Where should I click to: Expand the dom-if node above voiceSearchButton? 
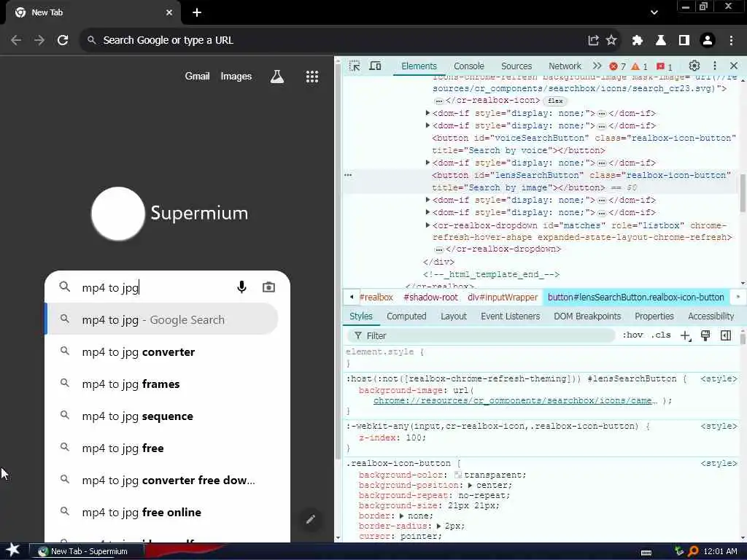click(x=427, y=125)
